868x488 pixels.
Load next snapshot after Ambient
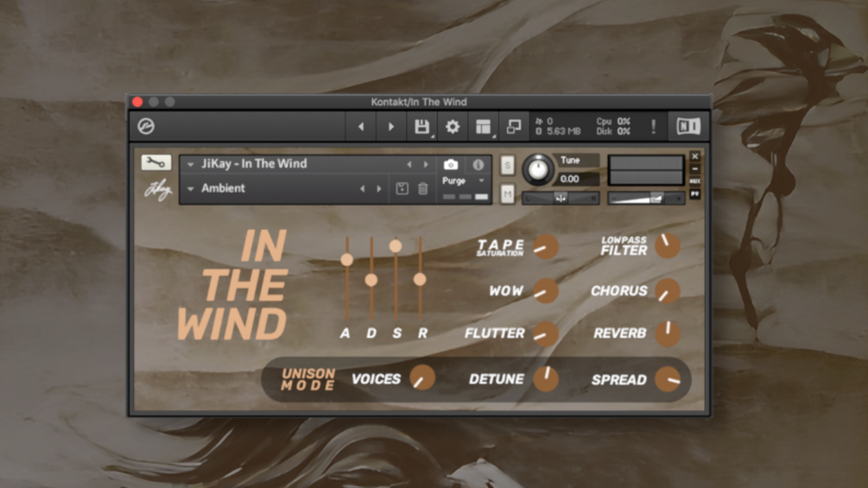point(379,188)
